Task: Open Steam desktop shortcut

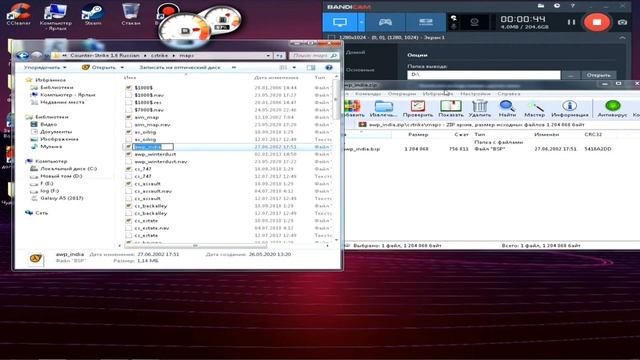Action: pyautogui.click(x=93, y=14)
